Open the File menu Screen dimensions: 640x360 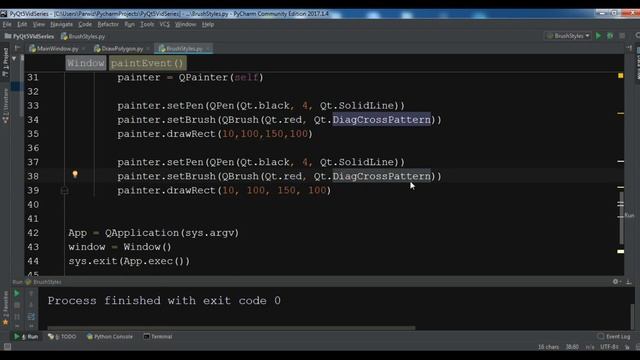[x=7, y=24]
